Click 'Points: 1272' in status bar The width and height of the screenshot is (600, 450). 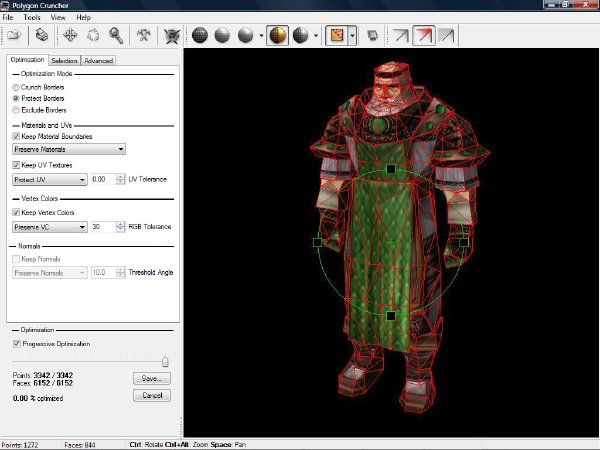click(x=20, y=445)
